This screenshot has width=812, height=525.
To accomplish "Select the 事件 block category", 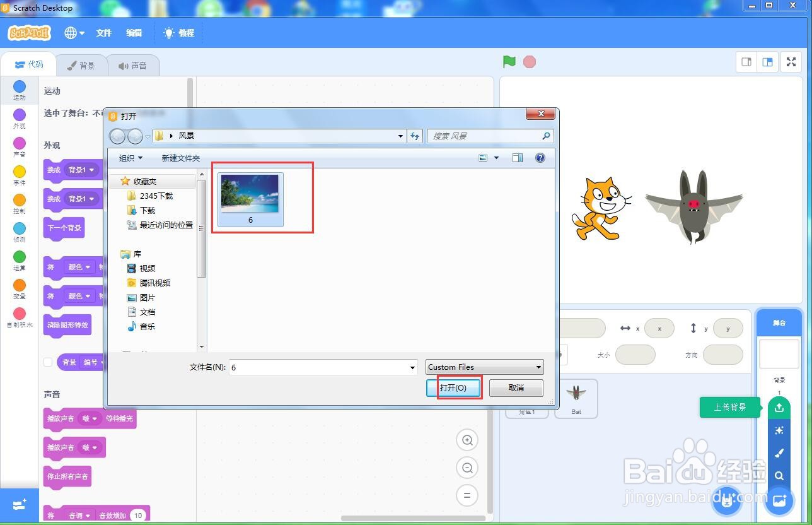I will [x=20, y=175].
